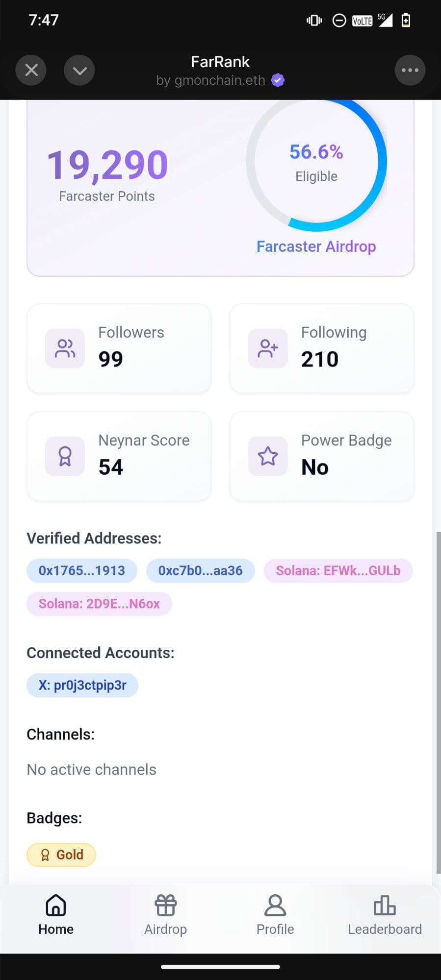Open the three-dot more options menu
Screen dimensions: 441x980
tap(410, 70)
